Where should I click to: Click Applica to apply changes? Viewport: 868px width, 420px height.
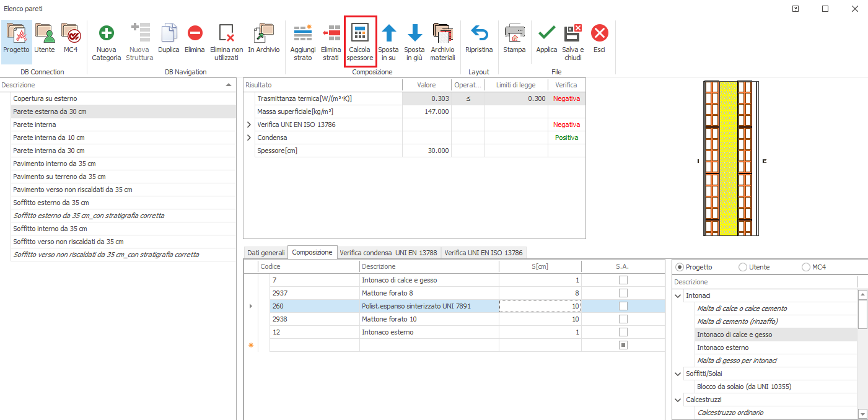[546, 34]
